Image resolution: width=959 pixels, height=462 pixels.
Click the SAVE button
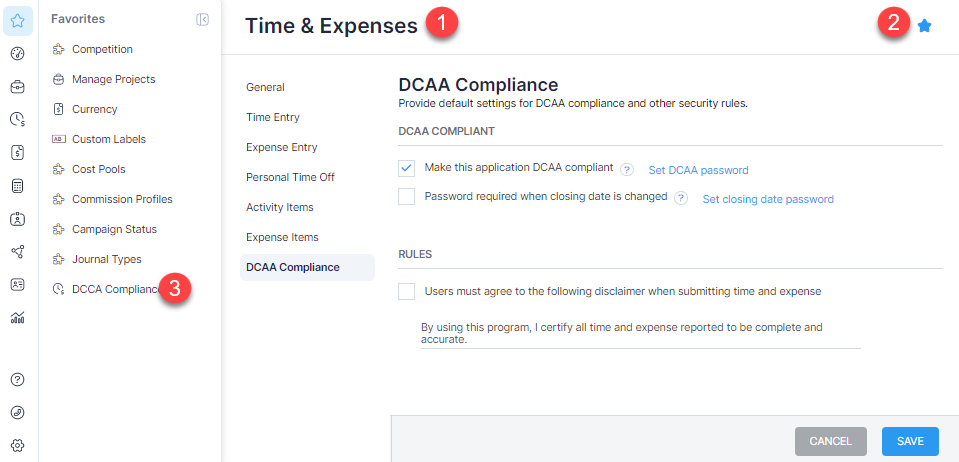click(x=910, y=441)
